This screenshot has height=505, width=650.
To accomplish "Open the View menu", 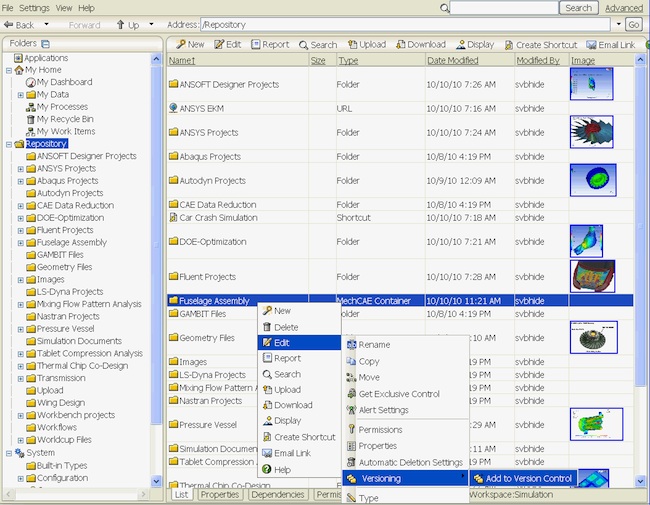I will click(63, 8).
